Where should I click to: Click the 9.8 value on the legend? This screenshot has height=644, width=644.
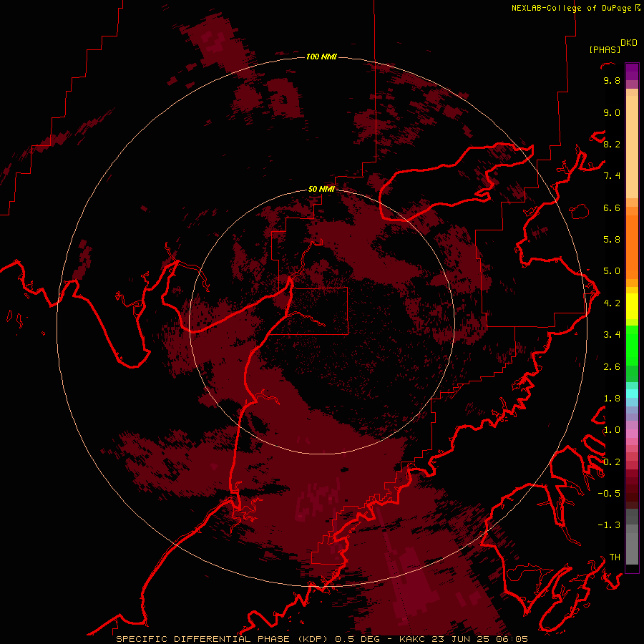tap(612, 80)
